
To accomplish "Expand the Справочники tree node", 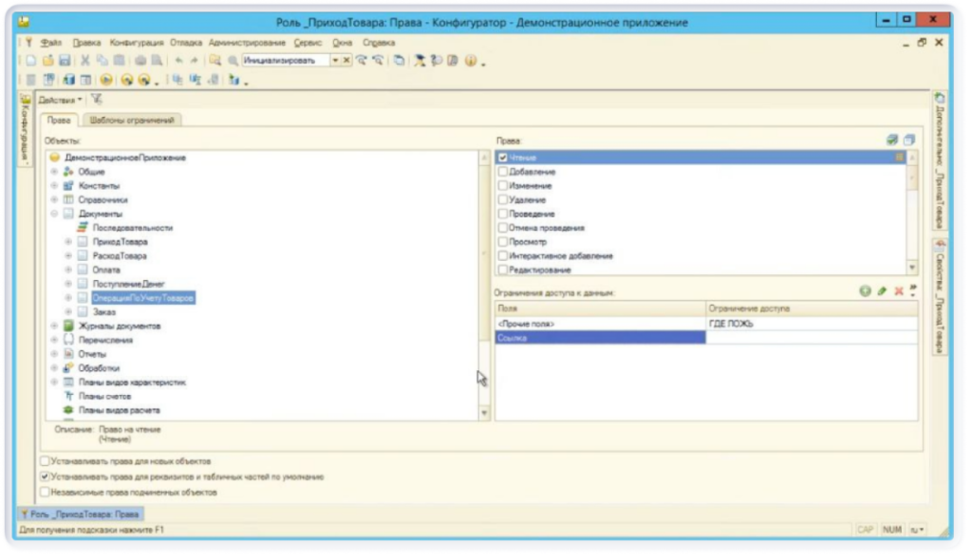I will (x=55, y=200).
